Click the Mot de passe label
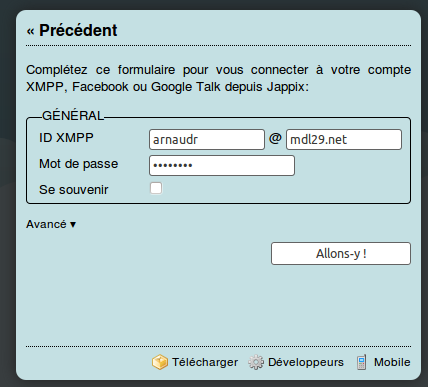428x387 pixels. pos(79,164)
